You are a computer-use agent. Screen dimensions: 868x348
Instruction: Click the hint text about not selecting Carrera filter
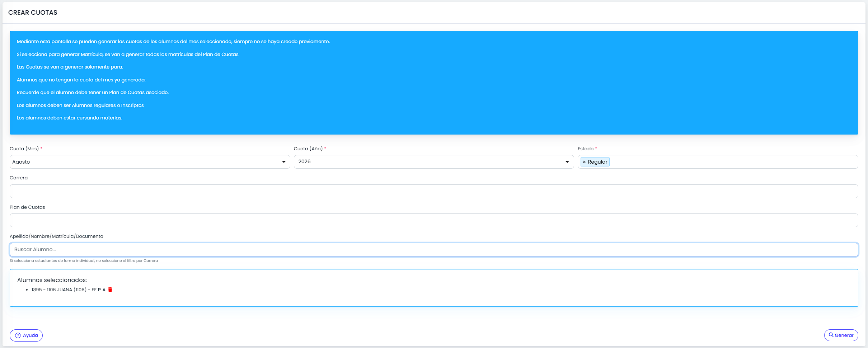[84, 260]
